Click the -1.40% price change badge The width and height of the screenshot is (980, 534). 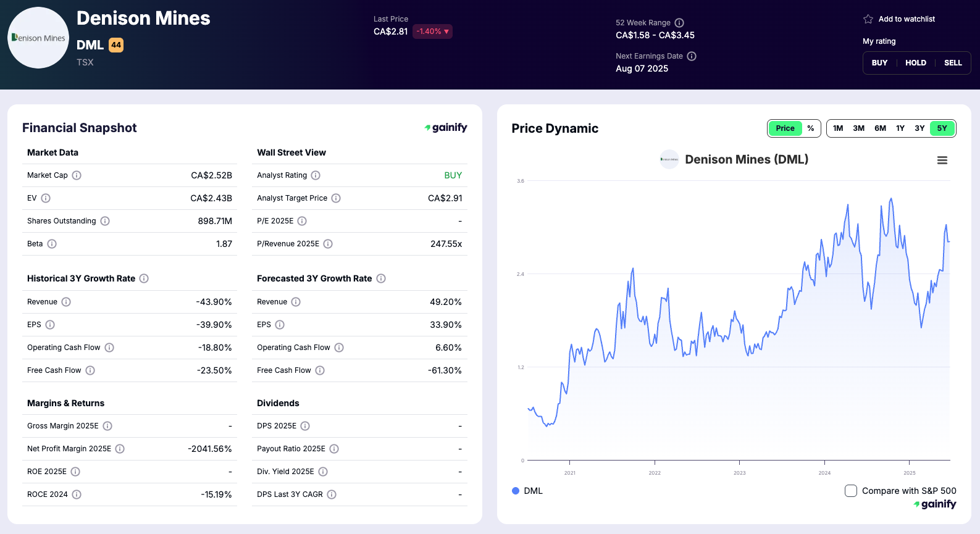[432, 31]
